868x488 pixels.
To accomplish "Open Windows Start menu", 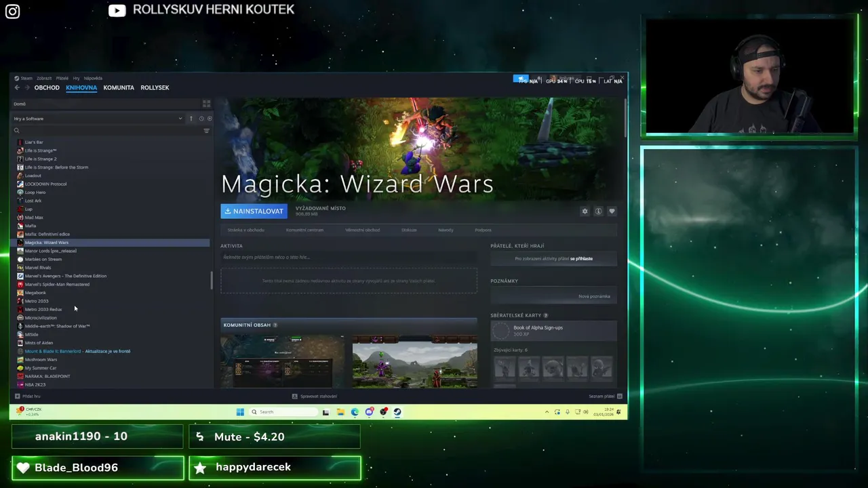I will point(240,411).
